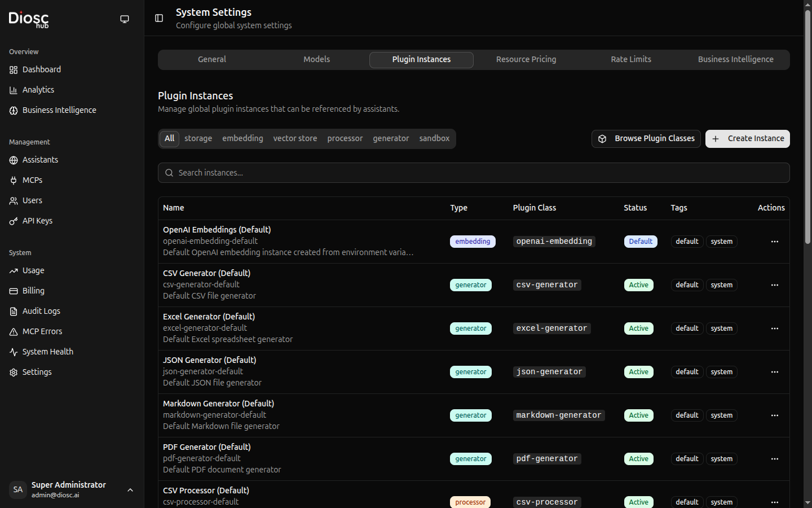Viewport: 812px width, 508px height.
Task: Click the Assistants globe icon
Action: tap(13, 160)
